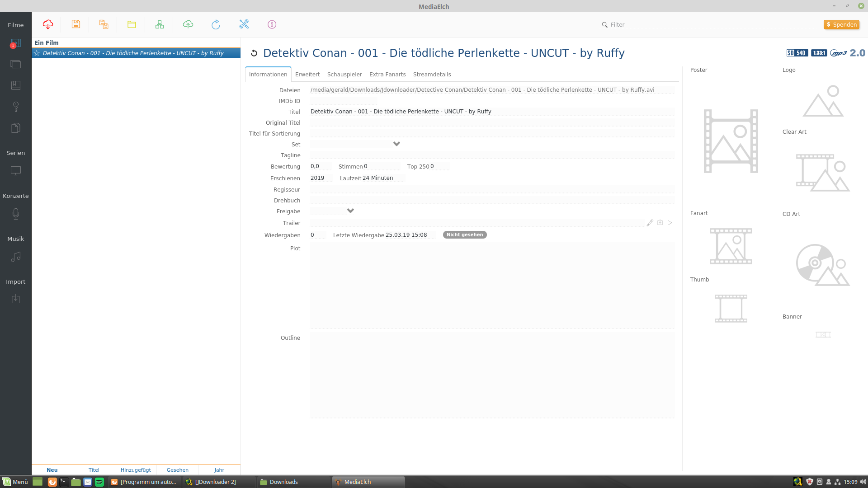868x488 pixels.
Task: Open the duplicate files sidebar icon
Action: [x=16, y=128]
